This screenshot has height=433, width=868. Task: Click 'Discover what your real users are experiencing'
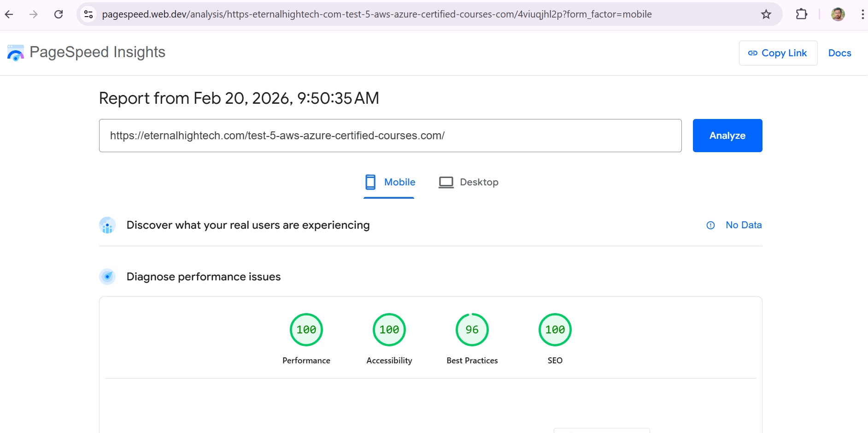click(x=248, y=225)
